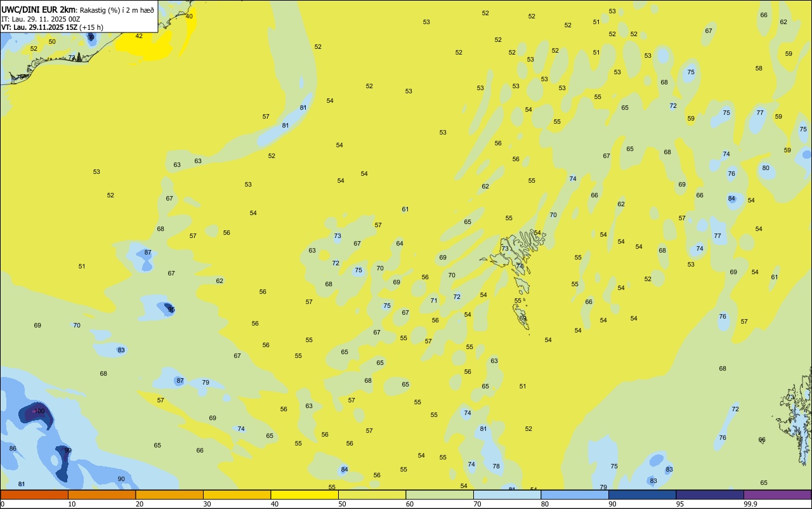Click the medium blue 80–90 legend swatch
This screenshot has height=509, width=812.
[575, 494]
